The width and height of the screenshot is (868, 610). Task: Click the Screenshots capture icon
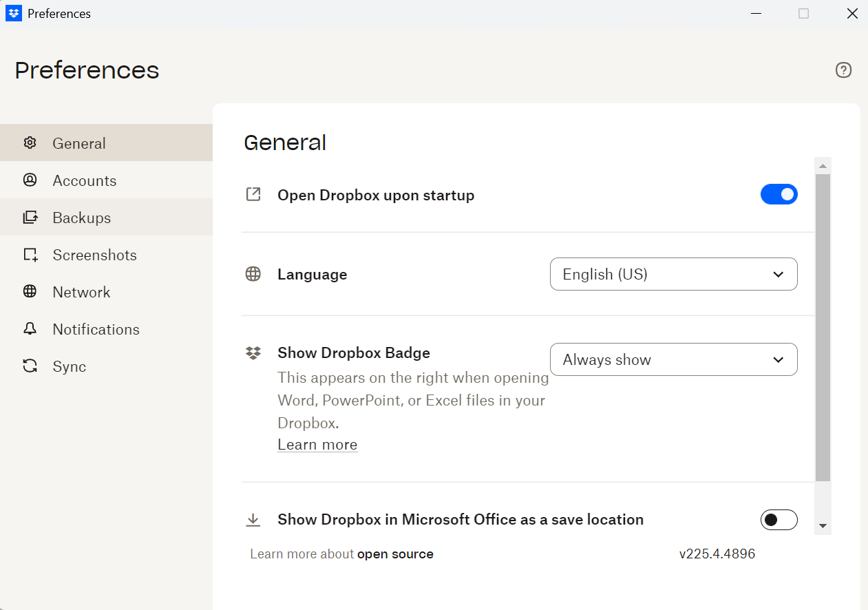point(30,255)
